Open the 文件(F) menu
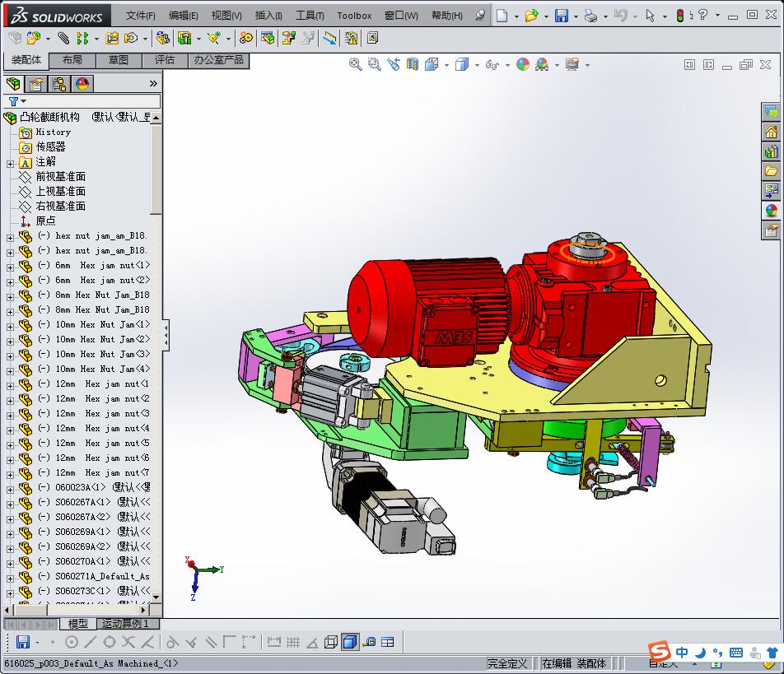This screenshot has width=784, height=674. (x=140, y=16)
